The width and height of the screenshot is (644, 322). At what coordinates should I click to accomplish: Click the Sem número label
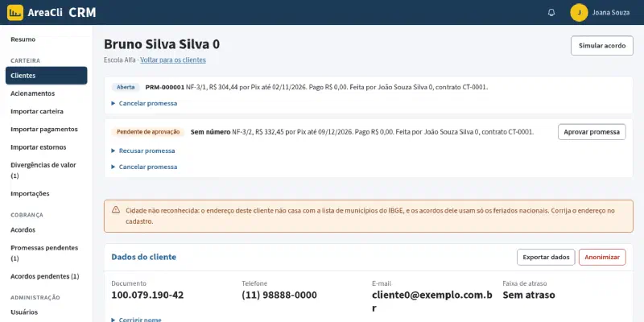[x=210, y=132]
